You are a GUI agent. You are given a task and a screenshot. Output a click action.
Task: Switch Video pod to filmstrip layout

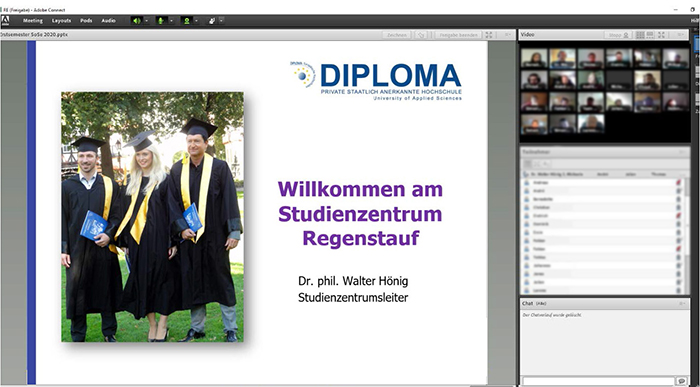tap(650, 35)
